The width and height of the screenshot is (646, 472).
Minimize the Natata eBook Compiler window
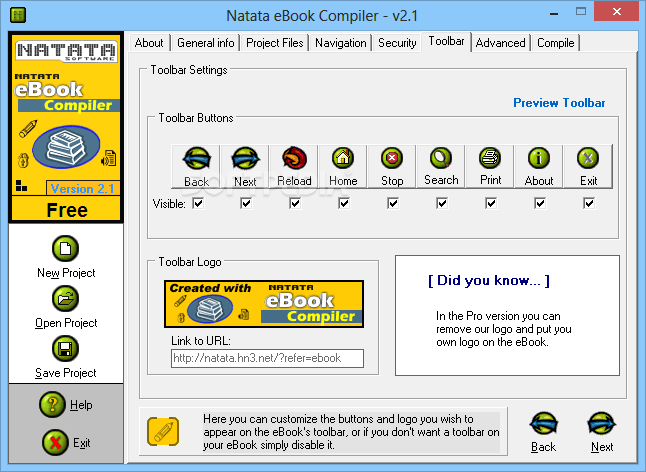[554, 13]
